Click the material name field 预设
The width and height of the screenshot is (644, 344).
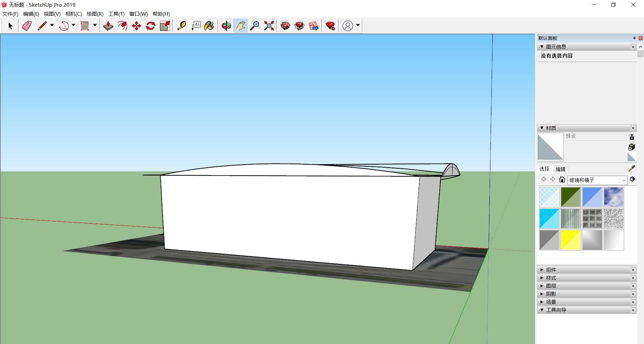(x=595, y=136)
